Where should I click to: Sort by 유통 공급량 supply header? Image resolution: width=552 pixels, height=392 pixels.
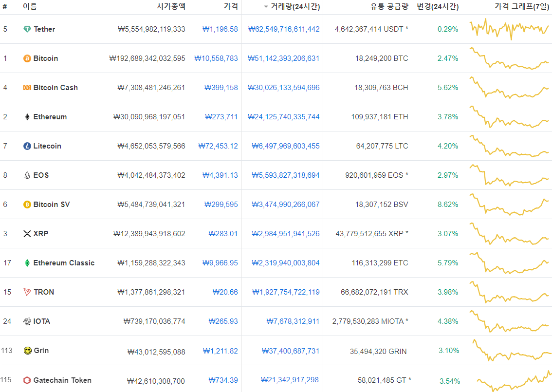(x=389, y=6)
